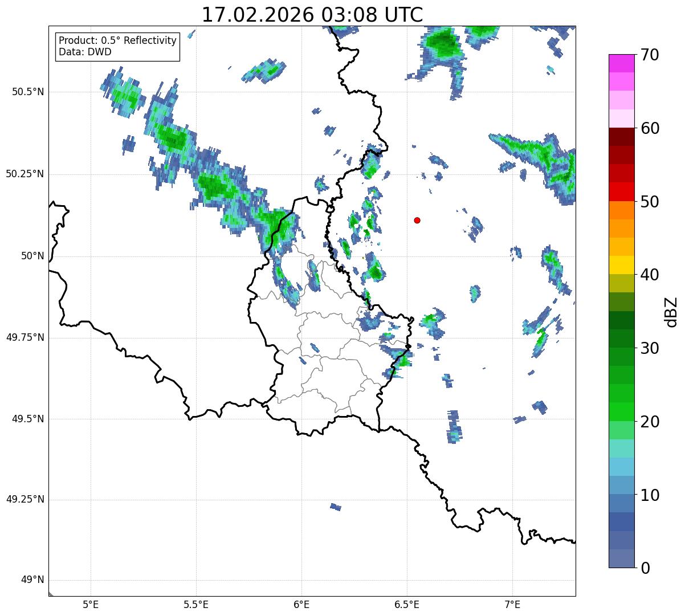Screen dimensions: 685x616
Task: Click the orange colorbar swatch below 50
Action: pyautogui.click(x=621, y=210)
